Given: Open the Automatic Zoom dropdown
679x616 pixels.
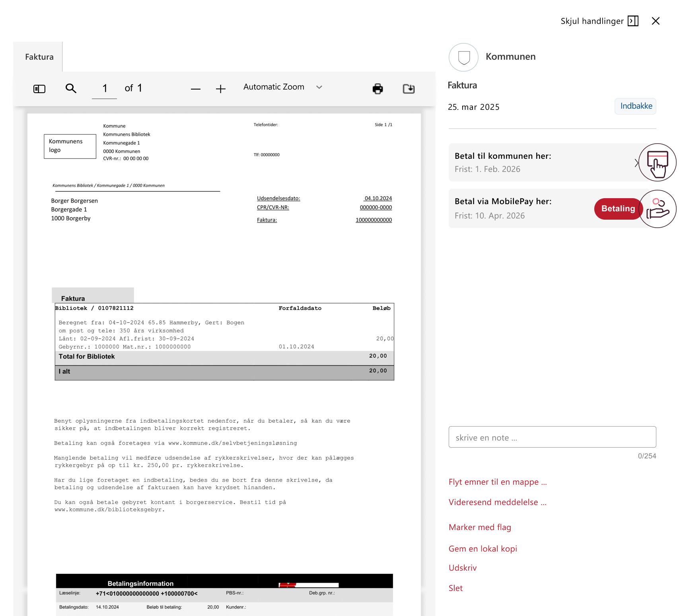Looking at the screenshot, I should click(282, 87).
